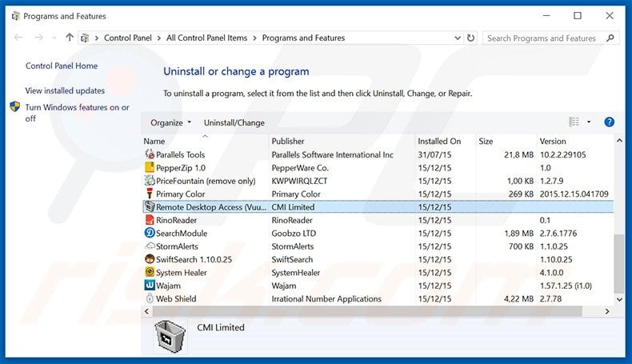Expand the chevron after All Control Panel Items
The image size is (632, 364).
254,38
